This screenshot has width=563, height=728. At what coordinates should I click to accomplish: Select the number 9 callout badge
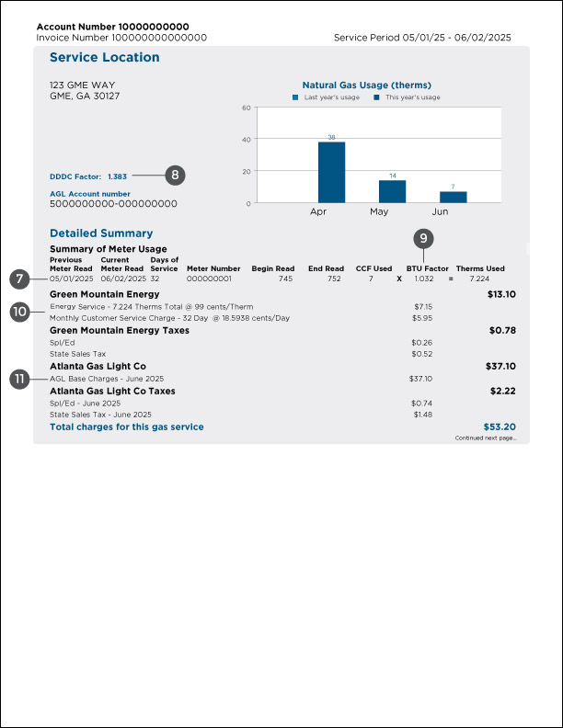(423, 238)
